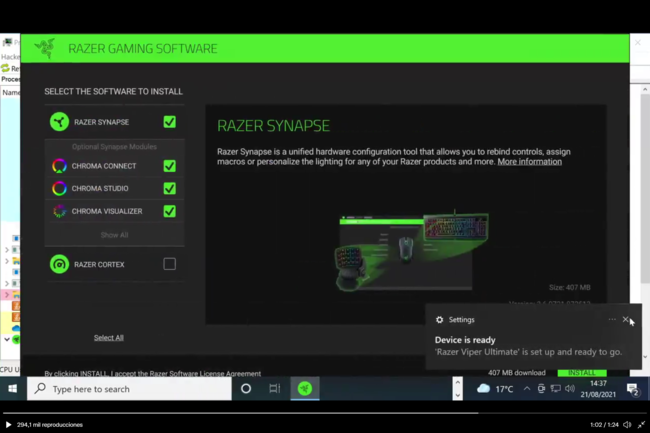Play the video with play button
This screenshot has height=433, width=650.
pyautogui.click(x=8, y=425)
